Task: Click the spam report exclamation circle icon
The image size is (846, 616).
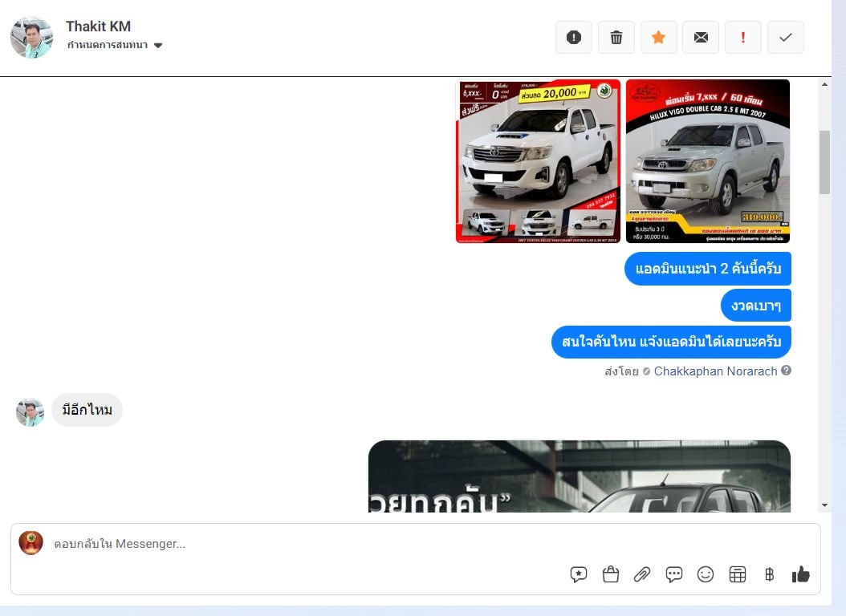Action: point(574,37)
